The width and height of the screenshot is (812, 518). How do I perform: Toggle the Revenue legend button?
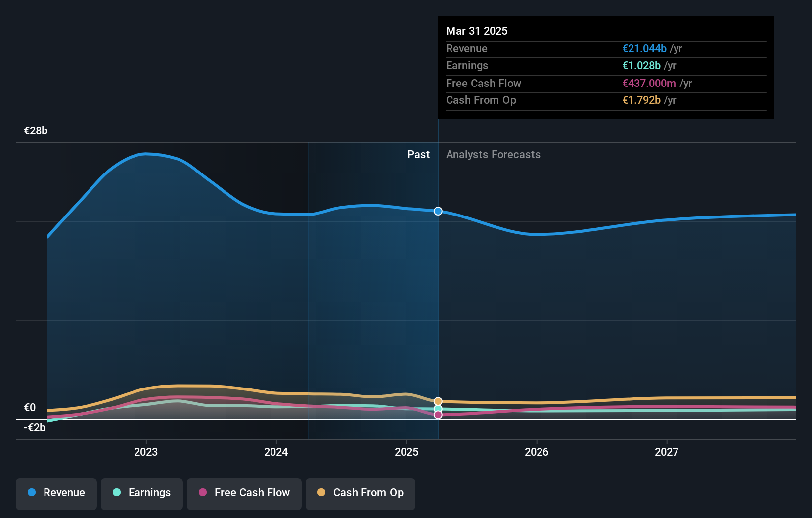56,493
